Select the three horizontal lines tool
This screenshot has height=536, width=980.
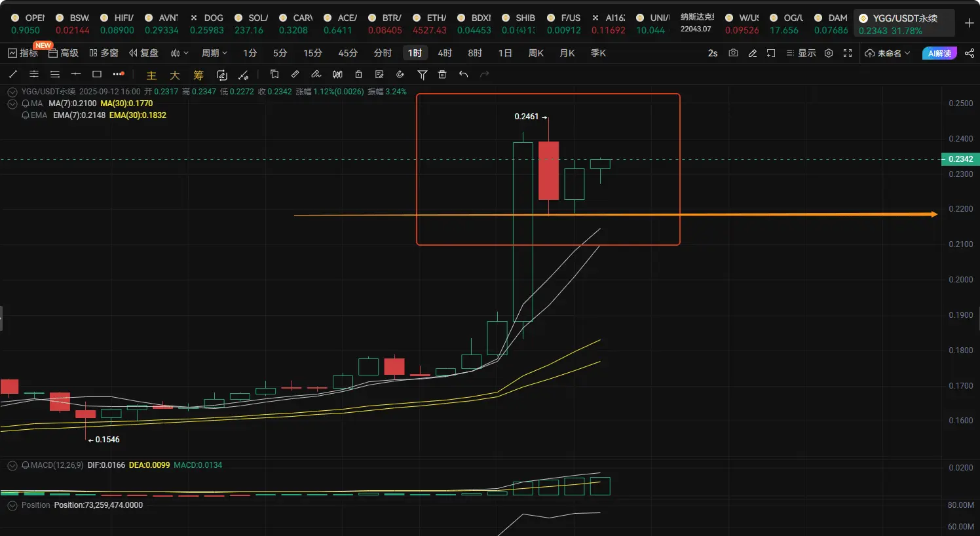[x=55, y=75]
